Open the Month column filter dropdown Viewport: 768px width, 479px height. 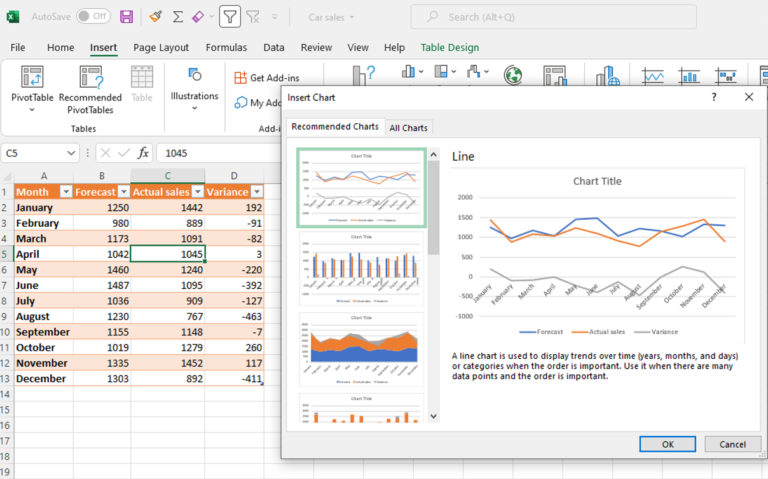tap(65, 191)
